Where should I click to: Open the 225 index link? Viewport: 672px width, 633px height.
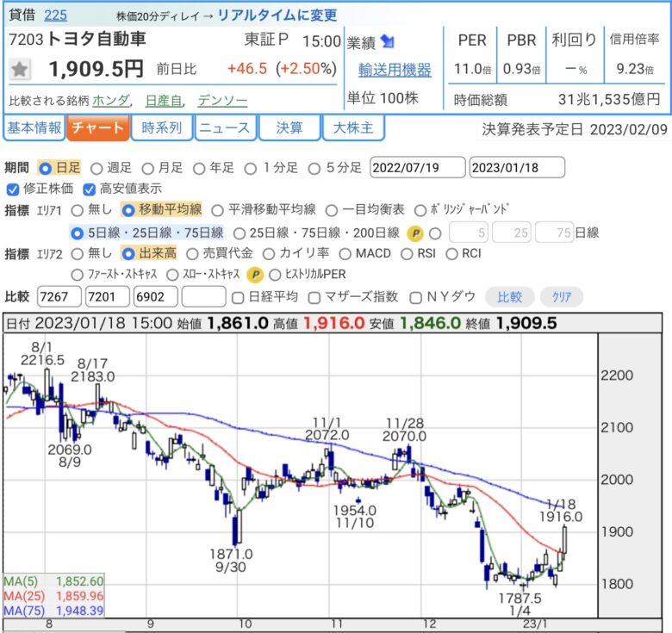tap(56, 16)
